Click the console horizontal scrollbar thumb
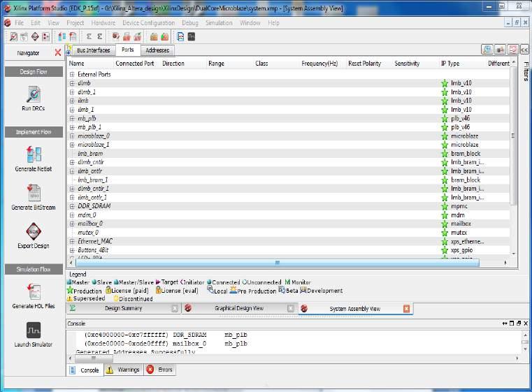 click(94, 358)
